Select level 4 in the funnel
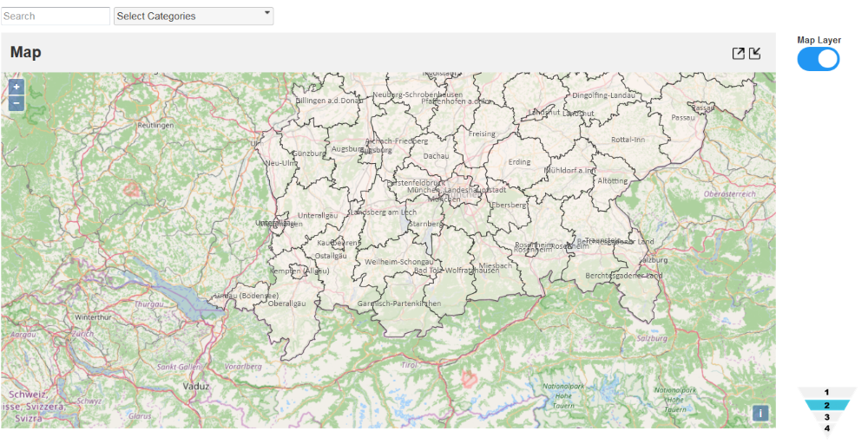This screenshot has width=868, height=444. [826, 428]
